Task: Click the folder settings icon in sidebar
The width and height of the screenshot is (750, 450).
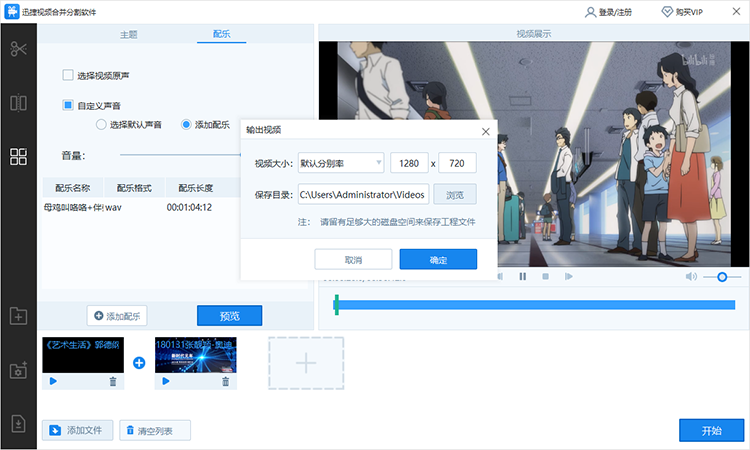Action: [18, 370]
